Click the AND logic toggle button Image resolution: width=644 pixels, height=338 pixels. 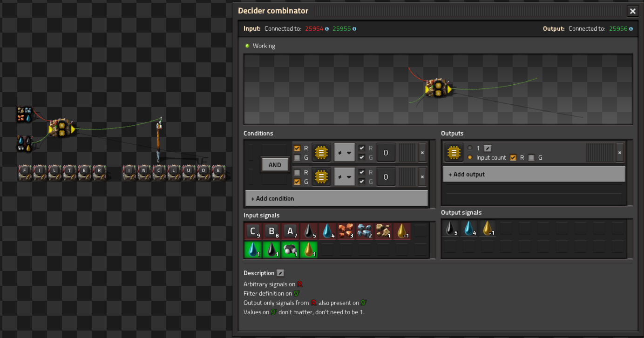(275, 165)
